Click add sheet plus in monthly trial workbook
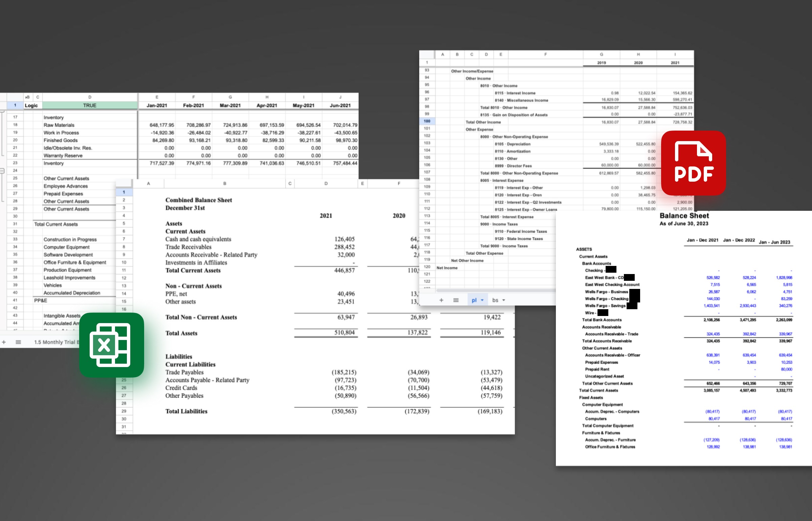The width and height of the screenshot is (812, 521). point(4,342)
